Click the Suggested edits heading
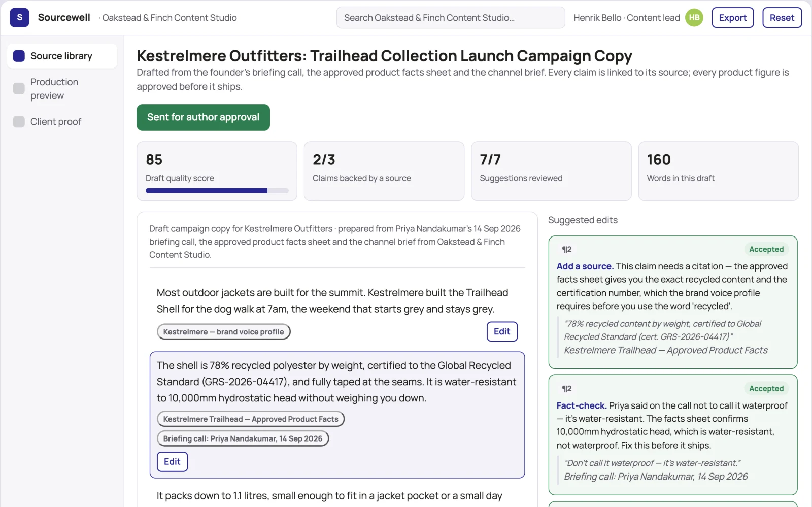The width and height of the screenshot is (812, 507). 583,220
